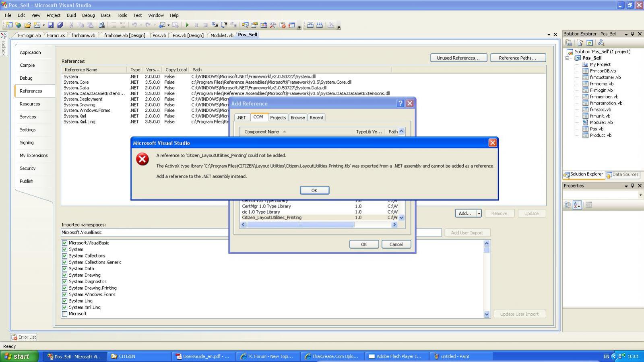Click the Break All pause icon
The width and height of the screenshot is (644, 362).
pos(196,25)
